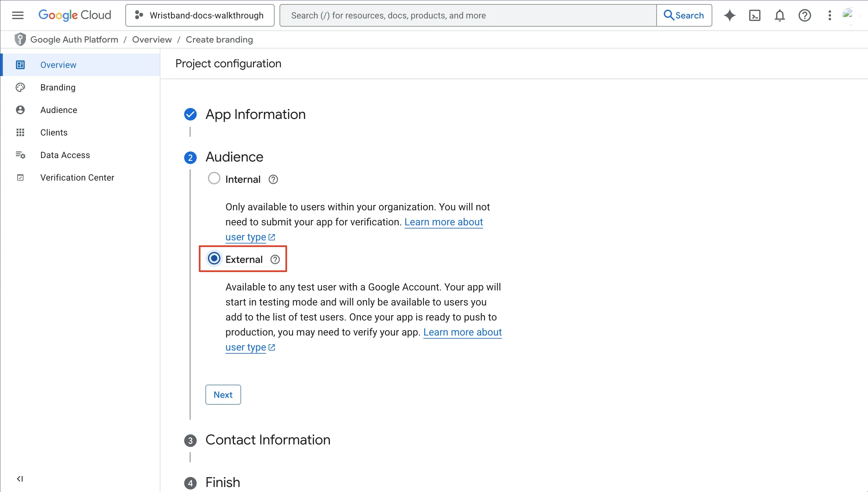Click the Contact Information step 3 badge
Screen dimensions: 868x492
190,440
